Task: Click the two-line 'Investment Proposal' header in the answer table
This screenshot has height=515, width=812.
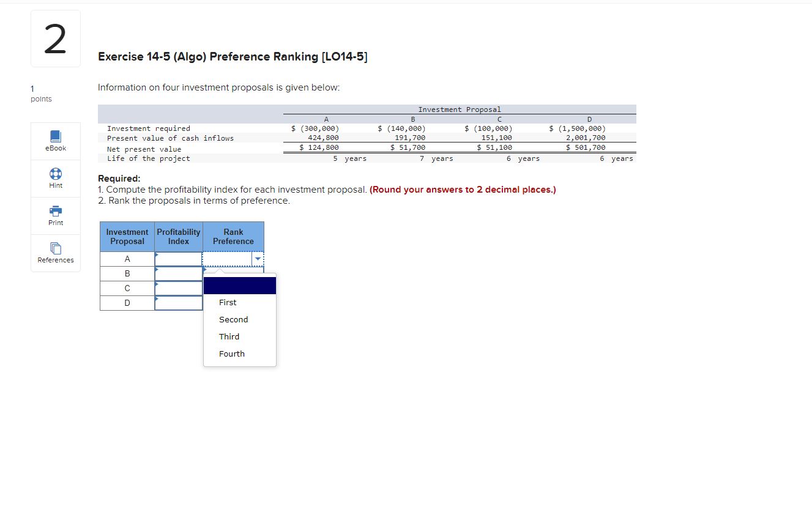Action: pyautogui.click(x=127, y=237)
